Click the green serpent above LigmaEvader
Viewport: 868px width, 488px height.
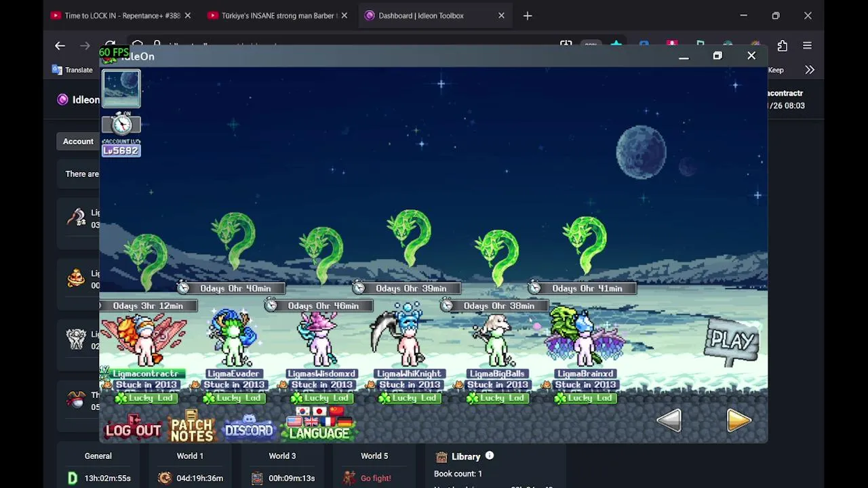[x=233, y=241]
